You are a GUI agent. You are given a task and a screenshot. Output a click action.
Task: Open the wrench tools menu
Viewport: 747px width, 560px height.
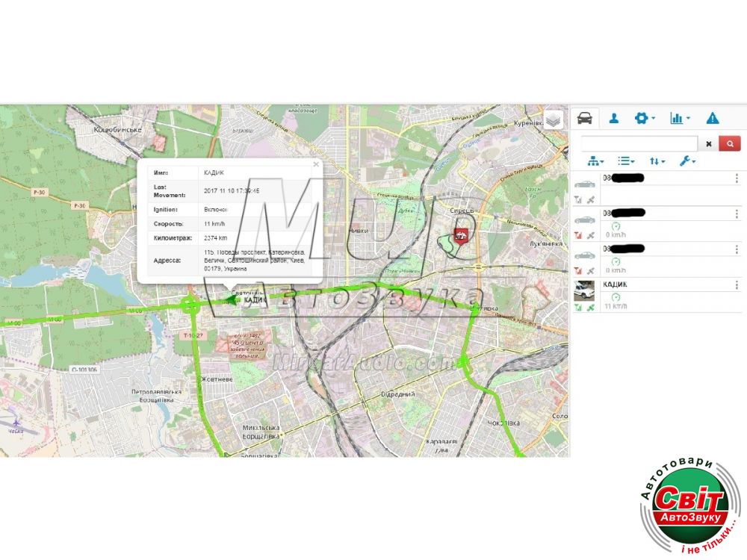(x=687, y=161)
